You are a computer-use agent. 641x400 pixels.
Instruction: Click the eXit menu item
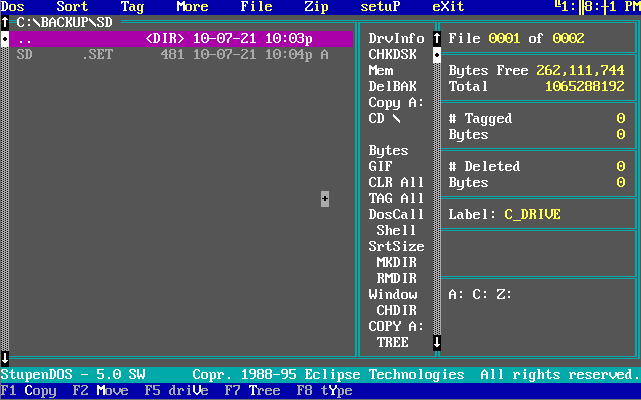point(448,7)
